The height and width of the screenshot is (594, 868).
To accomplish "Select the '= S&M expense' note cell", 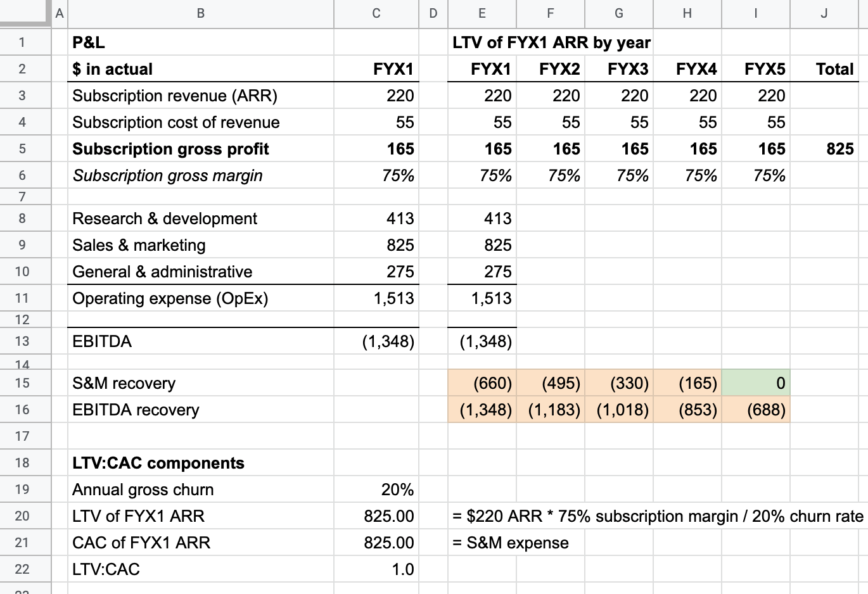I will pyautogui.click(x=511, y=543).
